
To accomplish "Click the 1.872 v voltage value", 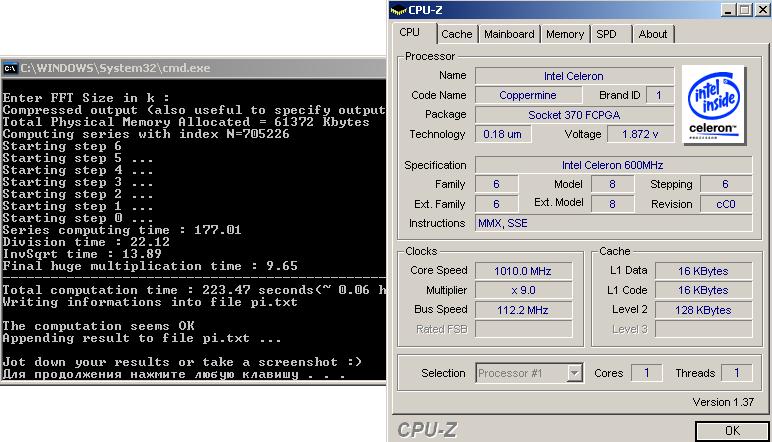I will [640, 134].
